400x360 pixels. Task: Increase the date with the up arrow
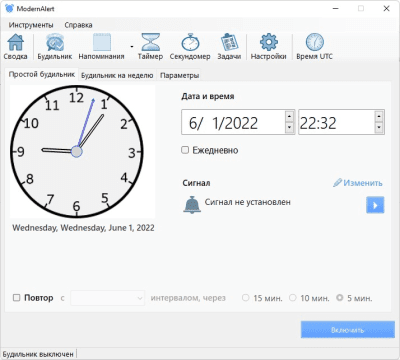pyautogui.click(x=289, y=116)
